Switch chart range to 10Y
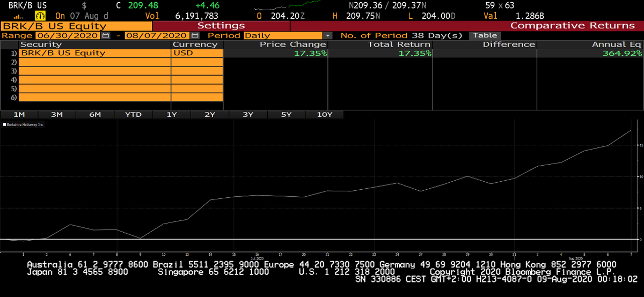The image size is (644, 297). click(324, 114)
